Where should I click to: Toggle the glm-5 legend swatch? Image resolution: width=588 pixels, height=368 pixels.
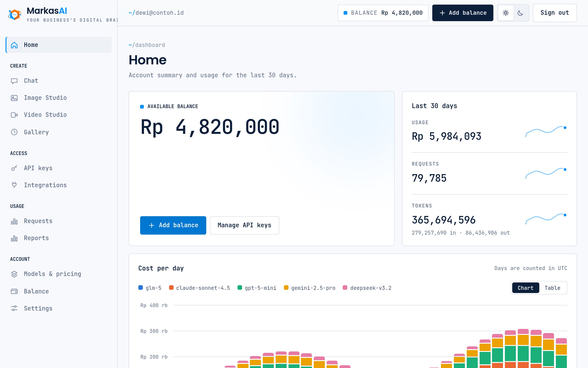click(x=140, y=288)
